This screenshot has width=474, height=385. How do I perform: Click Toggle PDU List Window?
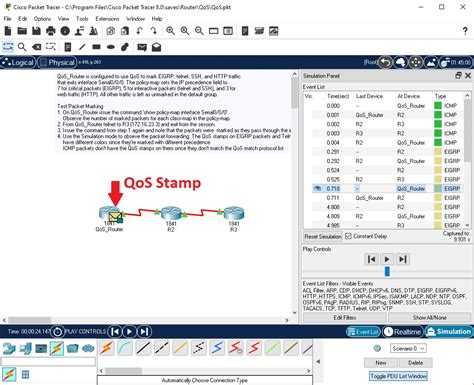(x=398, y=376)
